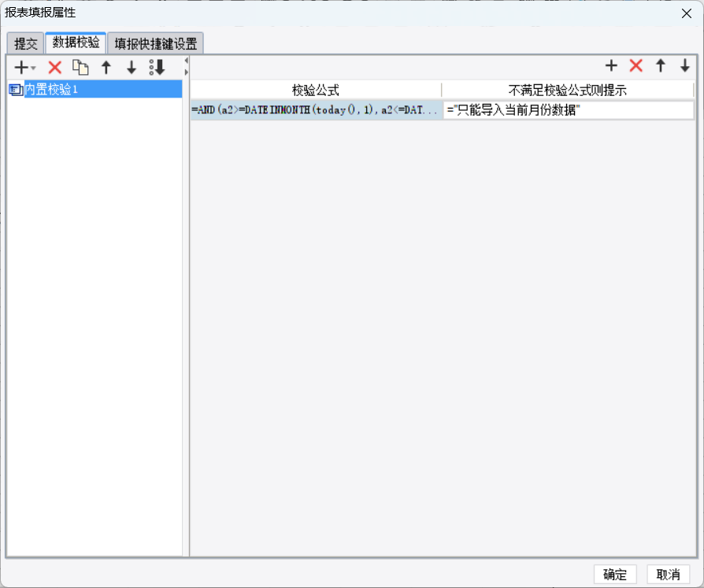
Task: Open the 填报快捷键设置 tab
Action: pyautogui.click(x=156, y=43)
